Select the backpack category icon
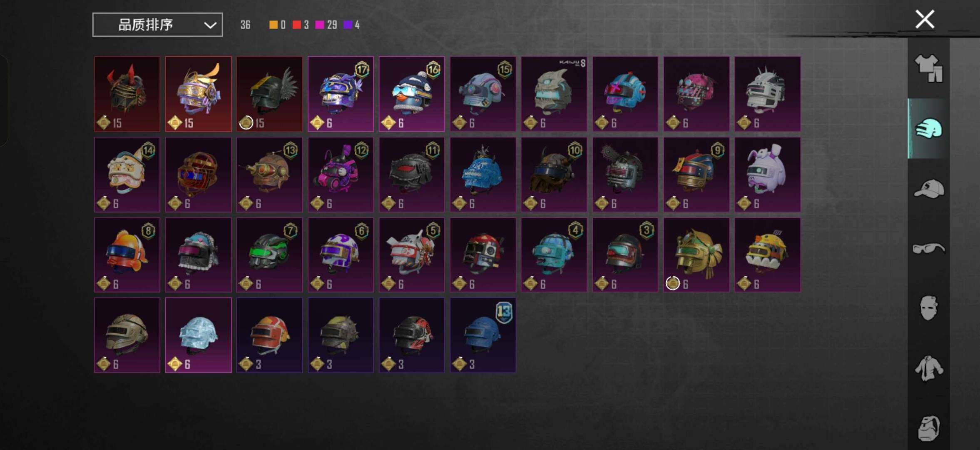Screen dimensions: 980x450 coord(929,428)
